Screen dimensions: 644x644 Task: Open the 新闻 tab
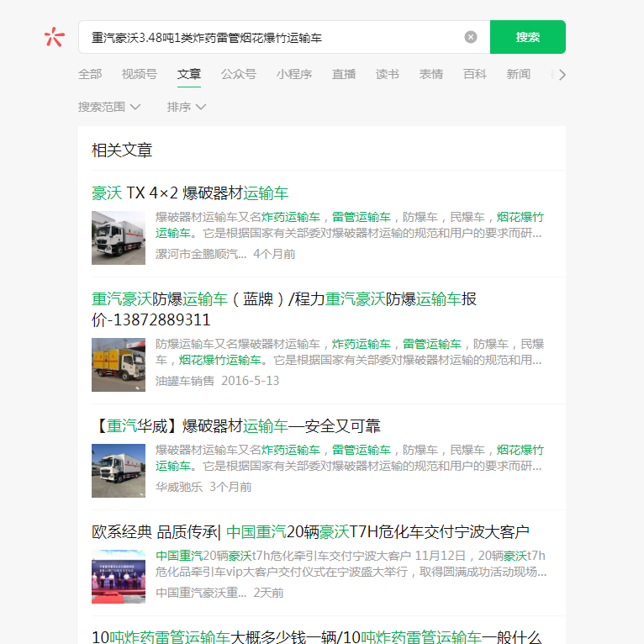pyautogui.click(x=519, y=74)
